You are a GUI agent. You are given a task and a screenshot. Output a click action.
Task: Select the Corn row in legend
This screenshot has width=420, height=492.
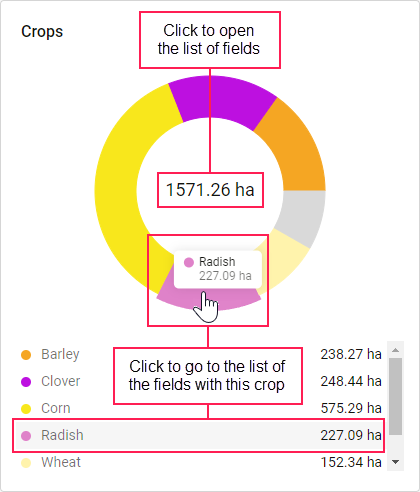(201, 408)
